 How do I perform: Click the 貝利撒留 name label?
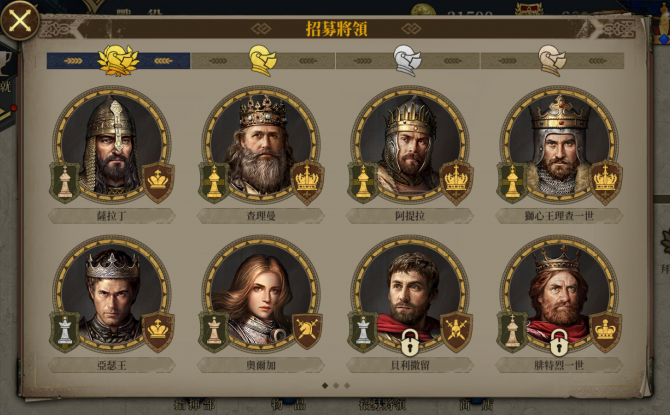(410, 365)
